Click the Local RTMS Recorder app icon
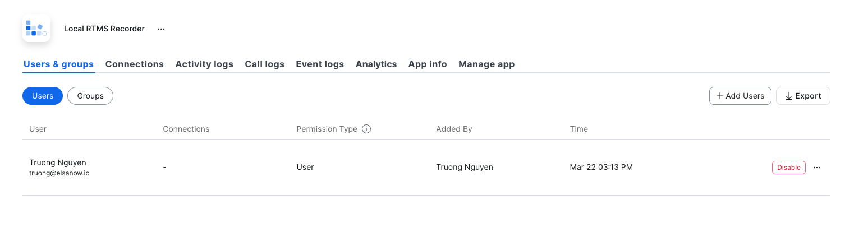This screenshot has height=237, width=868. coord(36,29)
